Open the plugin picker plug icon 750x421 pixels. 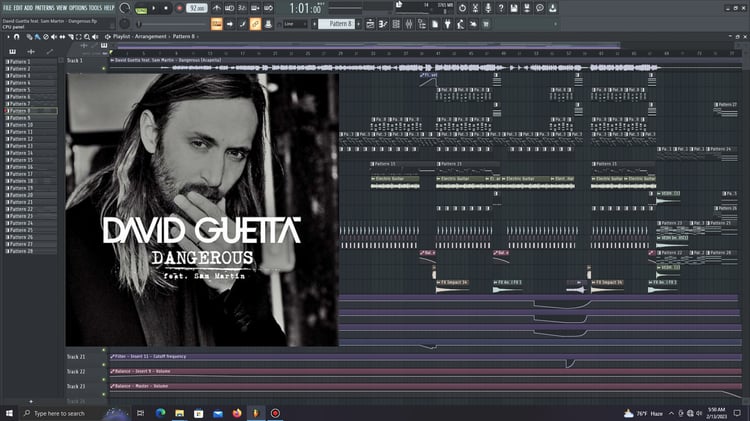coord(448,24)
